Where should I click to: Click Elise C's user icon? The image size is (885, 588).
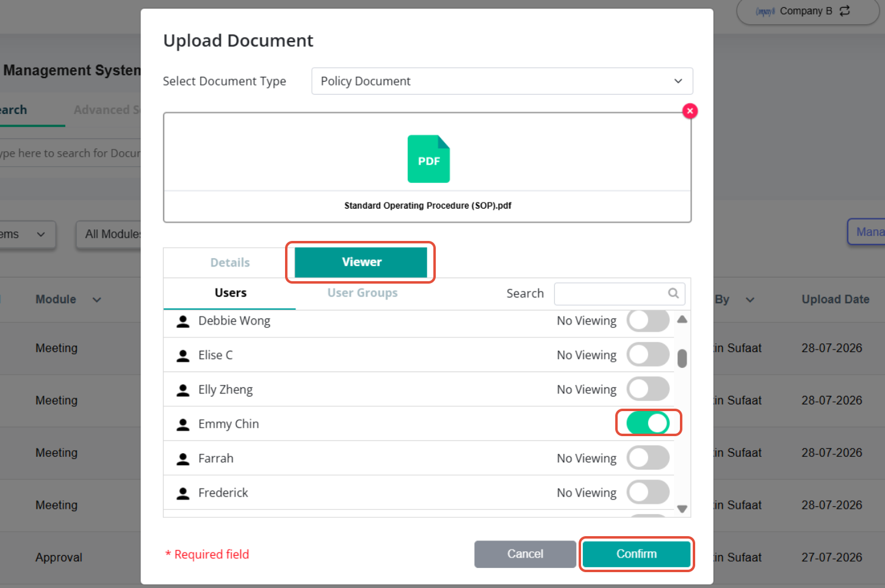(182, 356)
